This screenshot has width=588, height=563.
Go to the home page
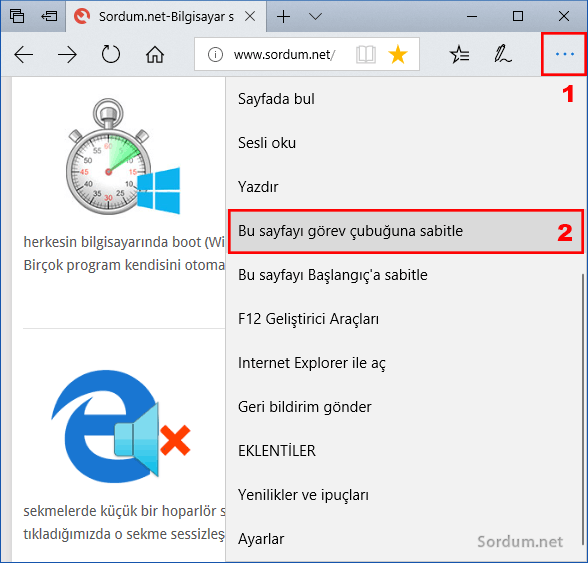tap(154, 54)
